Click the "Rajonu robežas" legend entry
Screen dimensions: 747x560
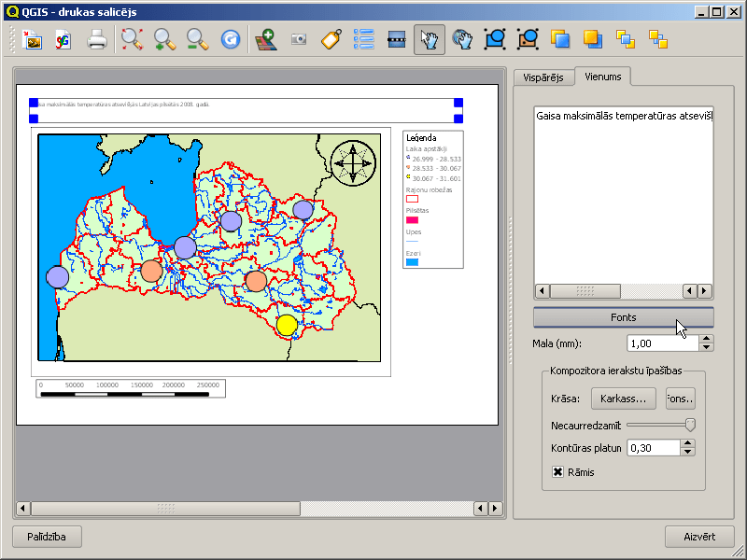coord(429,189)
